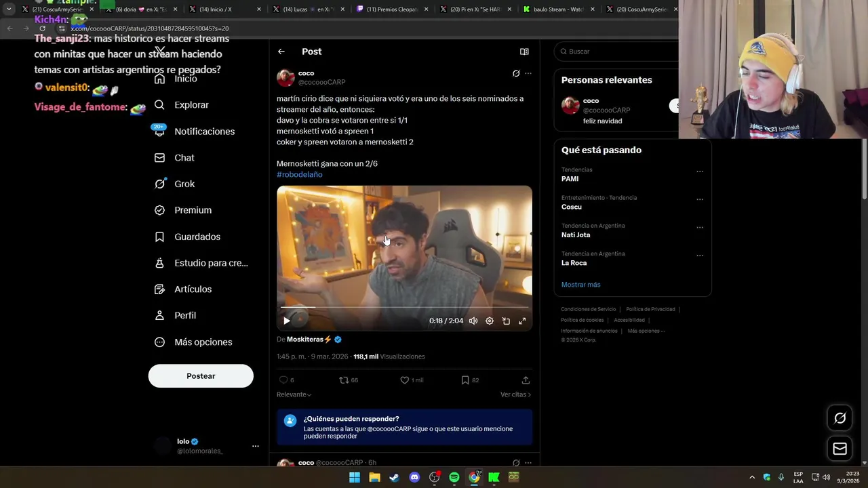Open video settings gear
The image size is (868, 488).
490,321
